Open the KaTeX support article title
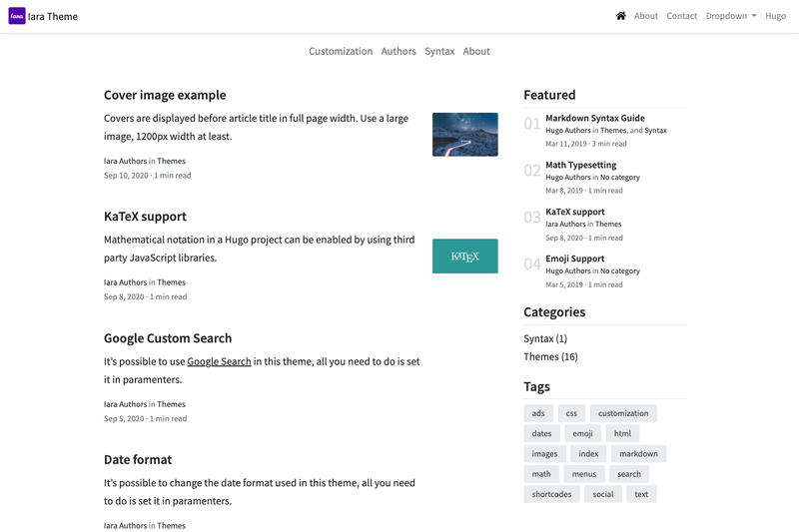This screenshot has height=532, width=799. click(x=145, y=217)
